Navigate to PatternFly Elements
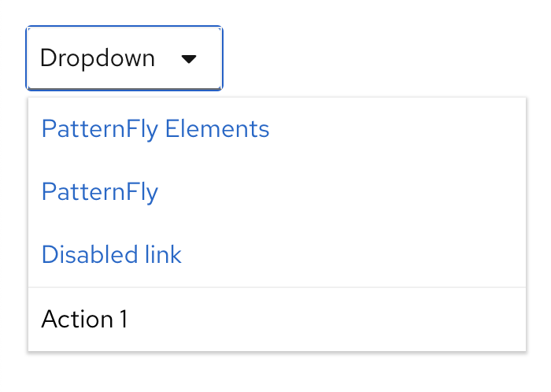Image resolution: width=551 pixels, height=392 pixels. pyautogui.click(x=155, y=129)
